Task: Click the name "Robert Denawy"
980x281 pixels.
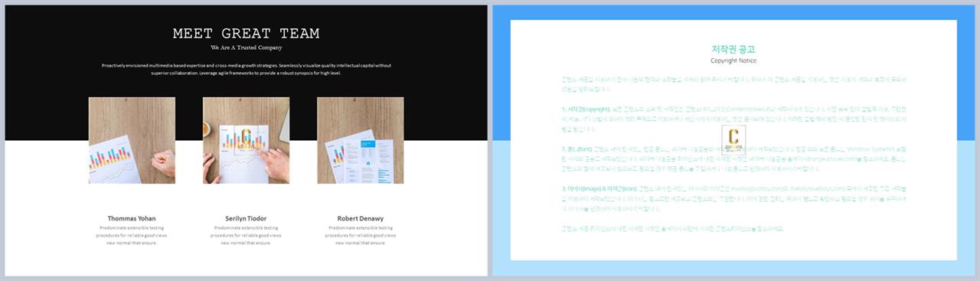Action: click(360, 218)
